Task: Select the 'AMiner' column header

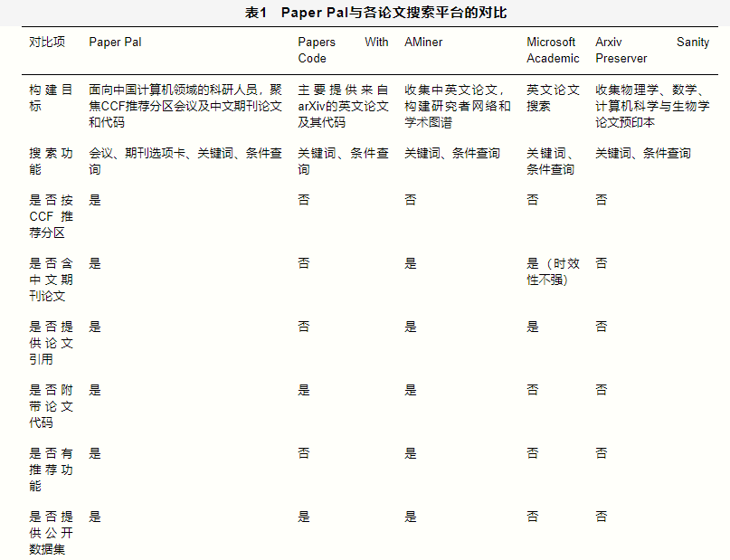Action: [x=423, y=42]
